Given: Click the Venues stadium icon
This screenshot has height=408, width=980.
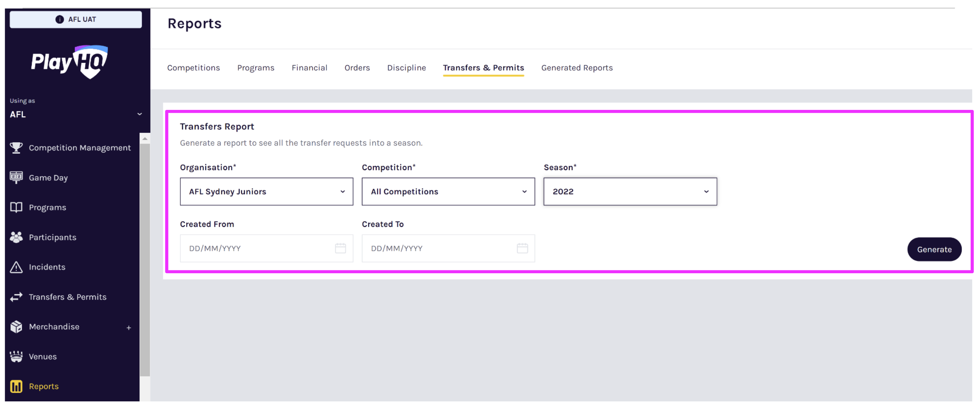Looking at the screenshot, I should point(16,357).
